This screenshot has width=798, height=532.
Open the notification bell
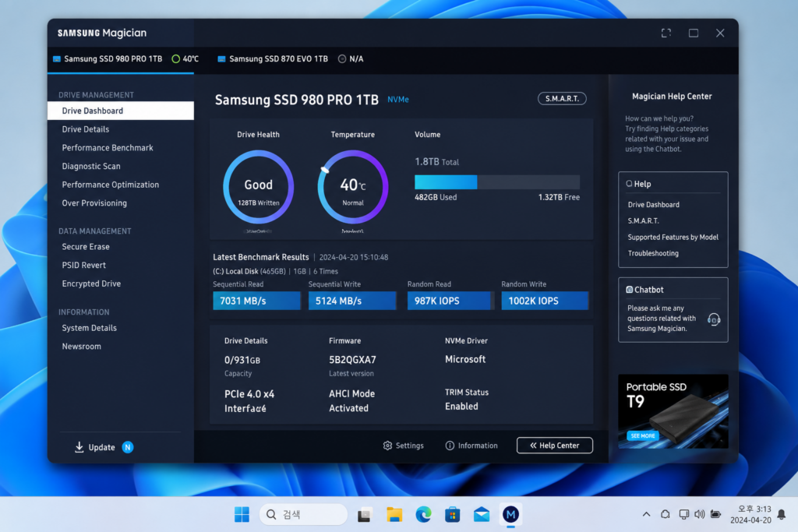point(782,515)
